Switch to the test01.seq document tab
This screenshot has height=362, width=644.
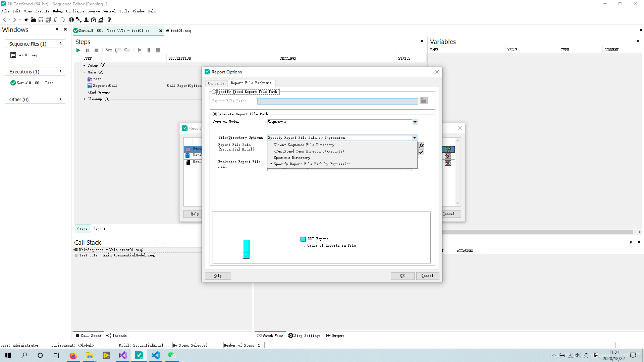click(178, 31)
